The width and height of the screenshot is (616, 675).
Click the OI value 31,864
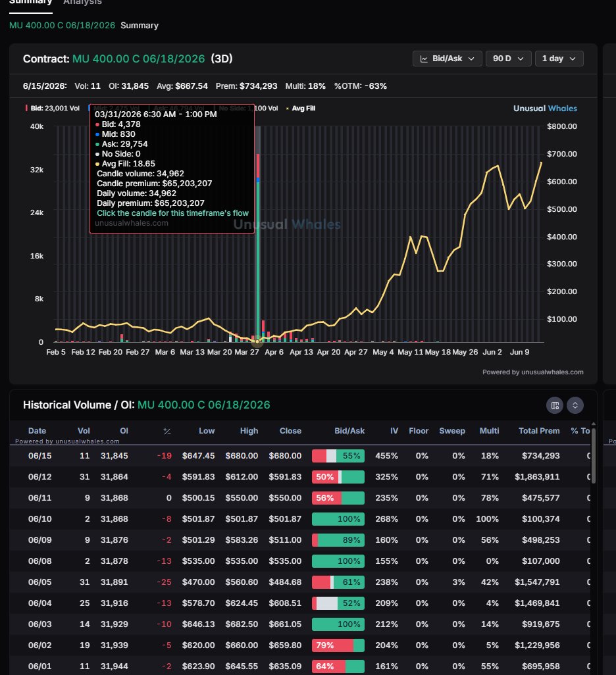[x=114, y=477]
